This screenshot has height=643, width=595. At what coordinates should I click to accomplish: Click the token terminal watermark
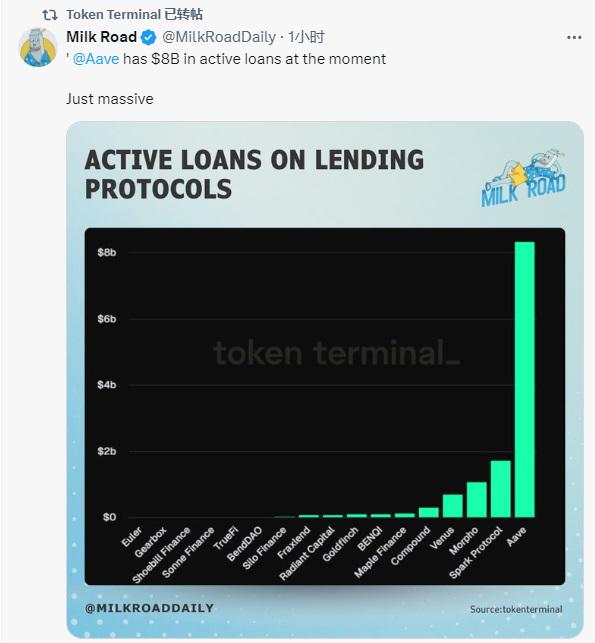pos(336,353)
